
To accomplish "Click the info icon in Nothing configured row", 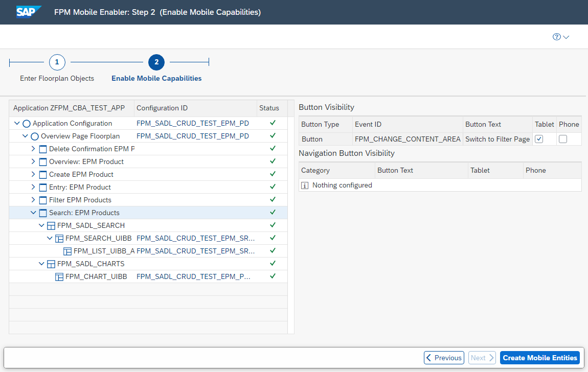I will pyautogui.click(x=305, y=184).
